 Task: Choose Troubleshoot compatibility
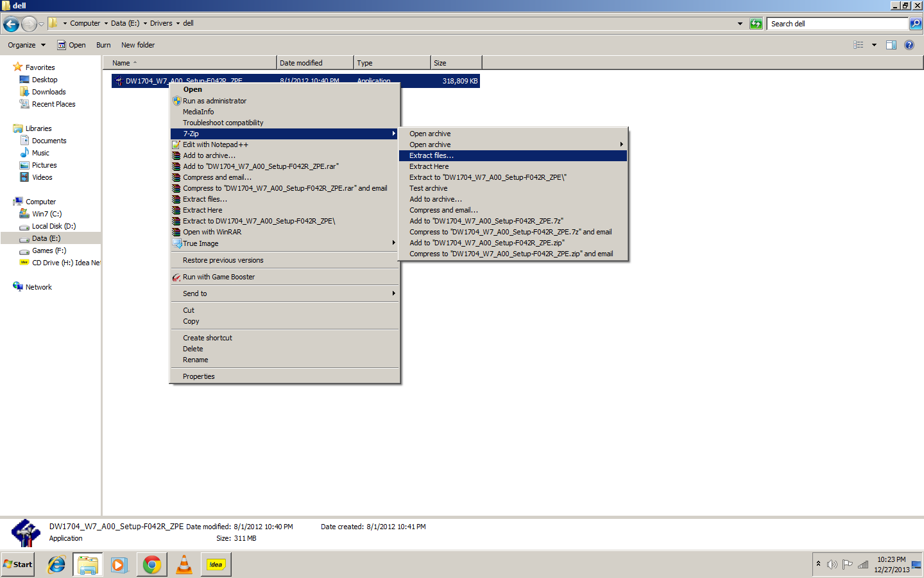click(284, 123)
